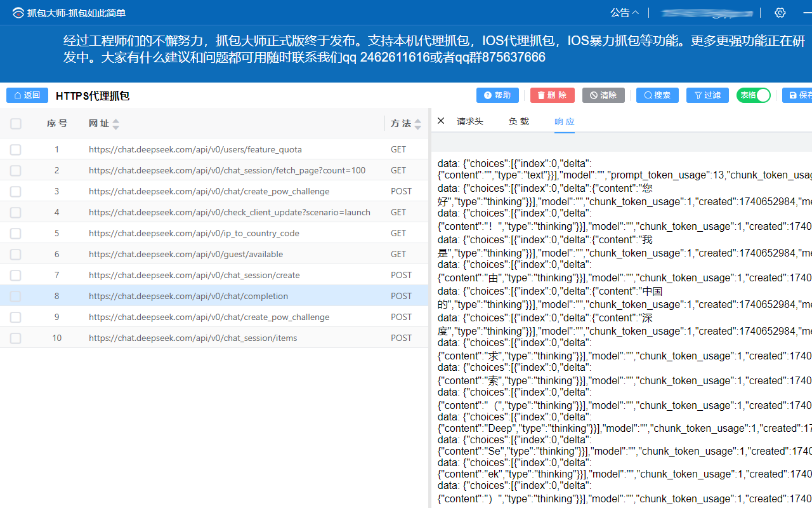Select the row 3 create_pow_challenge URL
This screenshot has width=812, height=508.
coord(209,192)
